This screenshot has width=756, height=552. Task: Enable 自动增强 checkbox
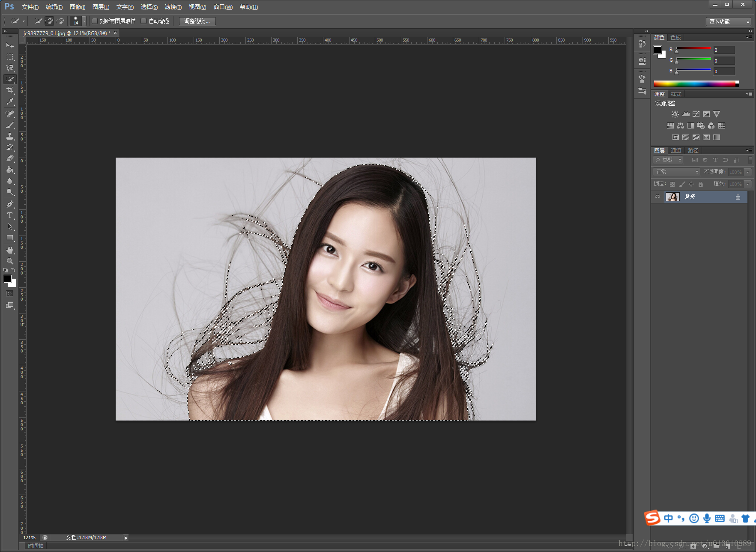pos(144,21)
